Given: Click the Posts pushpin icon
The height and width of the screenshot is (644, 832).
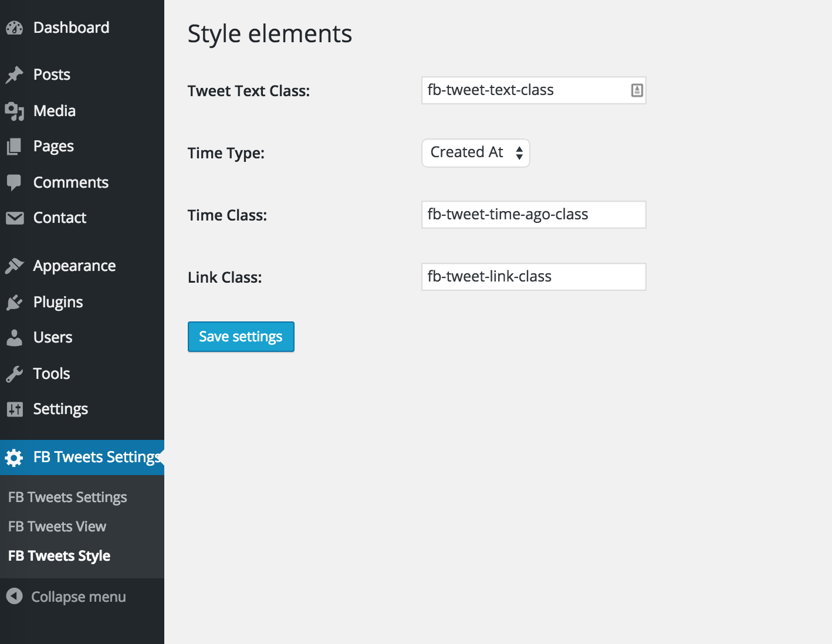Looking at the screenshot, I should 14,74.
